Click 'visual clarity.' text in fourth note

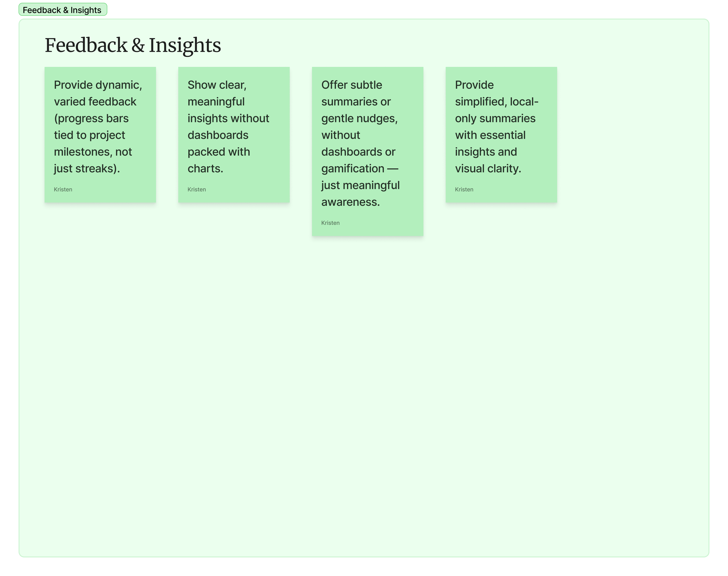pos(488,169)
